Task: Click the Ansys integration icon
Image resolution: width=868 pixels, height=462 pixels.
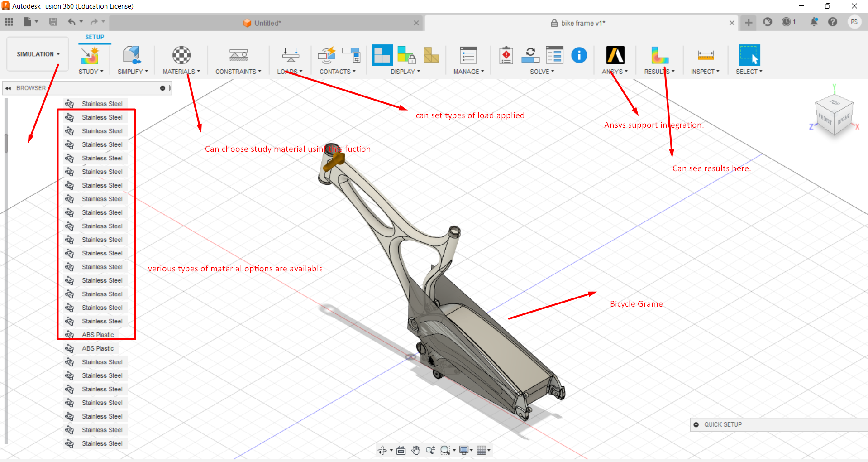Action: tap(615, 55)
